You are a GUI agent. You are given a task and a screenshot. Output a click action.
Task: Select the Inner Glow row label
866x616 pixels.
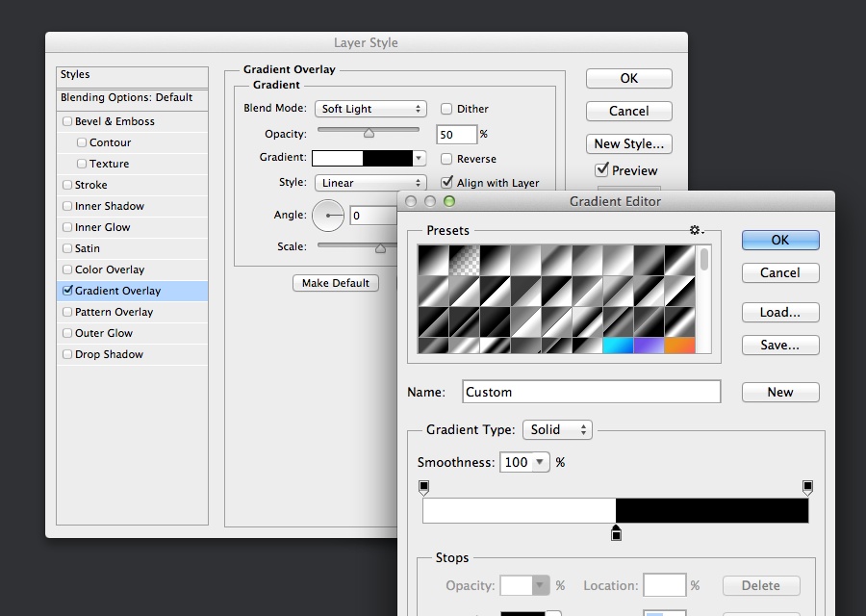click(x=103, y=227)
